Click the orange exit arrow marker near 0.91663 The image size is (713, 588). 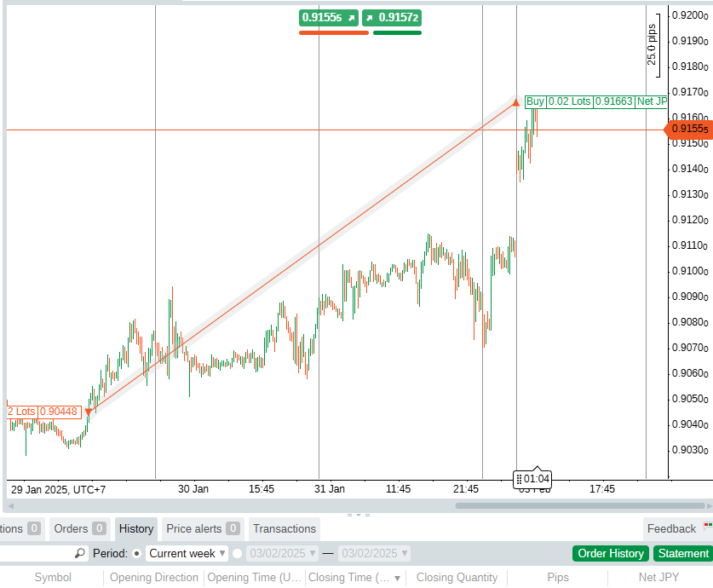(x=516, y=104)
